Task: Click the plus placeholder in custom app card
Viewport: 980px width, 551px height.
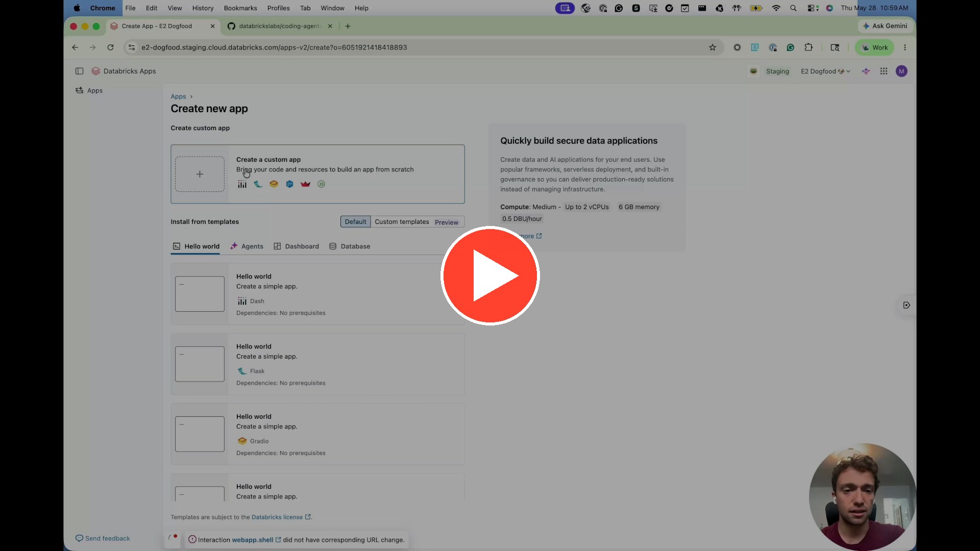Action: click(x=200, y=174)
